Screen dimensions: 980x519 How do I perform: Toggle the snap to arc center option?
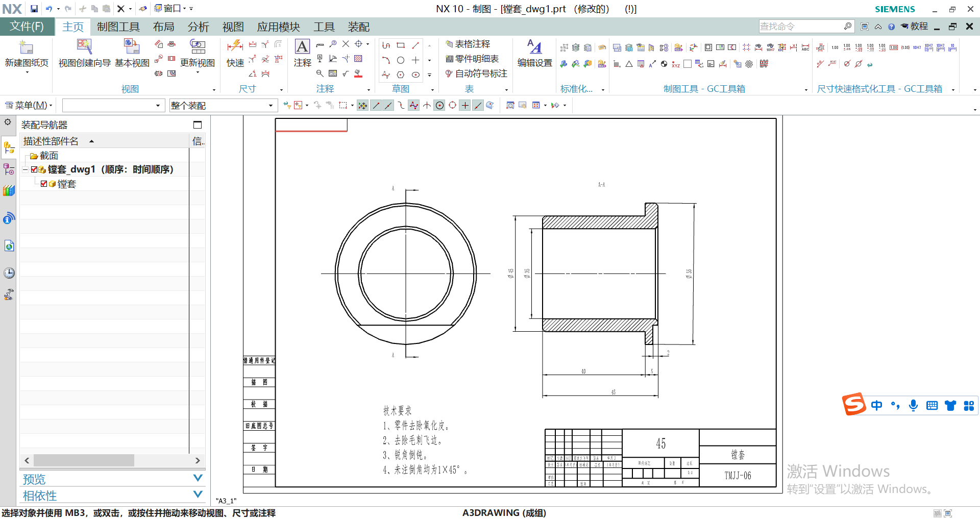point(439,106)
